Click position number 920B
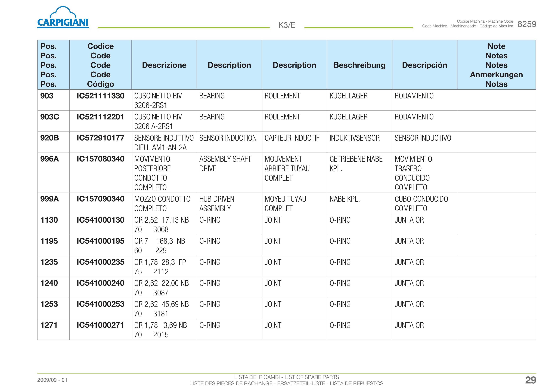Viewport: 555px width, 392px height. point(50,138)
